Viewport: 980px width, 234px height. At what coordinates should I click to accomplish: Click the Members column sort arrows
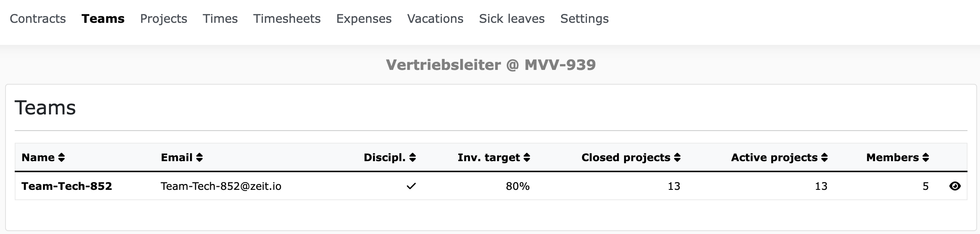tap(926, 157)
